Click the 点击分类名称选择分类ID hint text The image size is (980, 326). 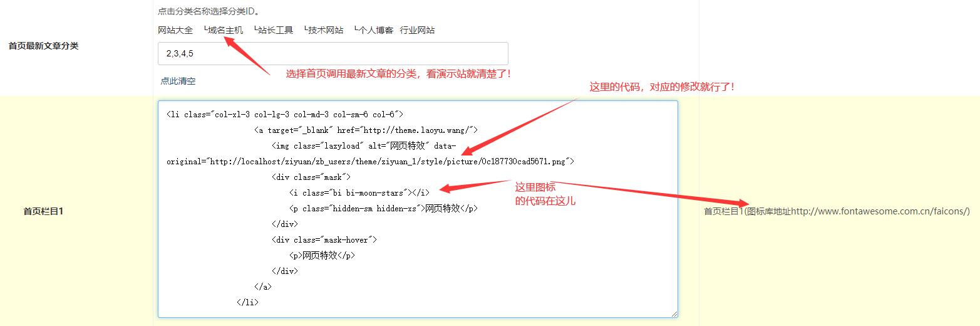[209, 11]
